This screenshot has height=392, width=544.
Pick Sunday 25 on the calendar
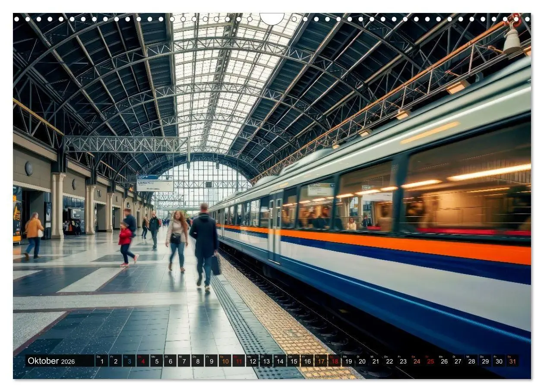(x=430, y=361)
